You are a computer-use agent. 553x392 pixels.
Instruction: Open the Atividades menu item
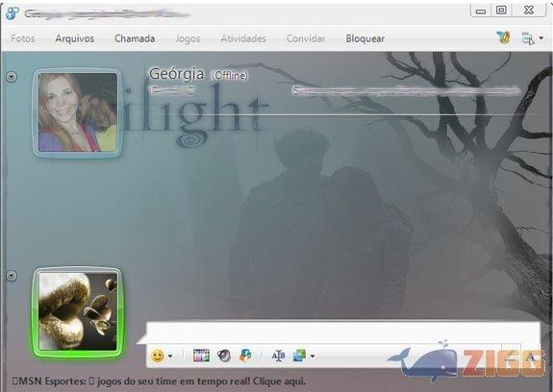click(243, 38)
